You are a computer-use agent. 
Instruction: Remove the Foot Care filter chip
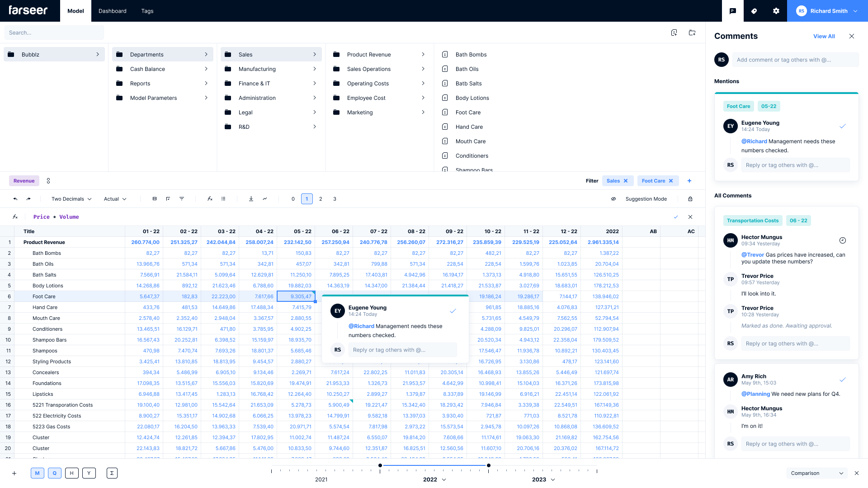pyautogui.click(x=671, y=181)
